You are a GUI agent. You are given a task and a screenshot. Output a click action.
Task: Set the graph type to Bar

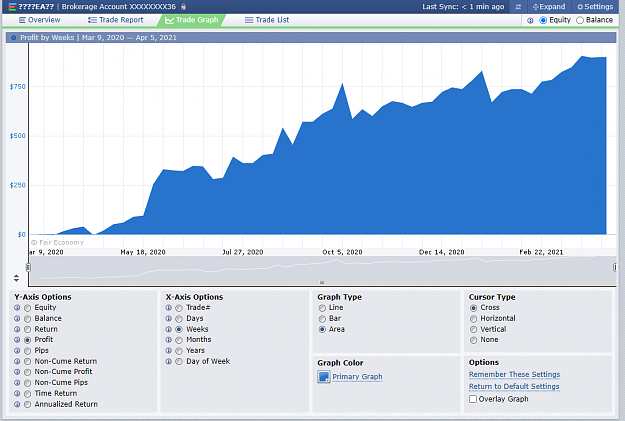point(322,319)
